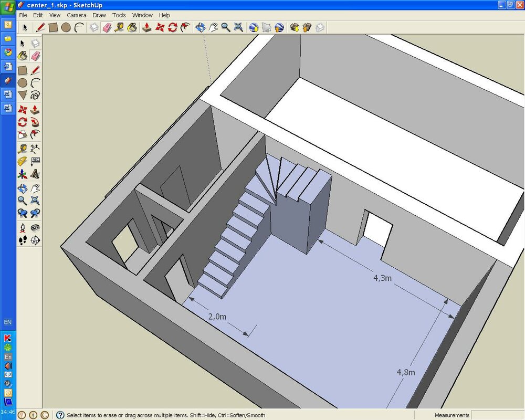
Task: Select the Polygon triangle tool
Action: pos(23,96)
